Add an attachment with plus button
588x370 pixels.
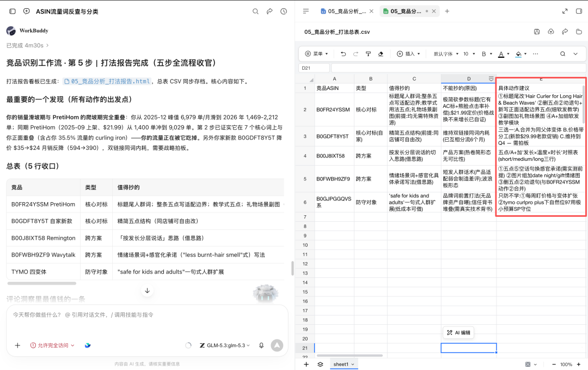tap(17, 345)
